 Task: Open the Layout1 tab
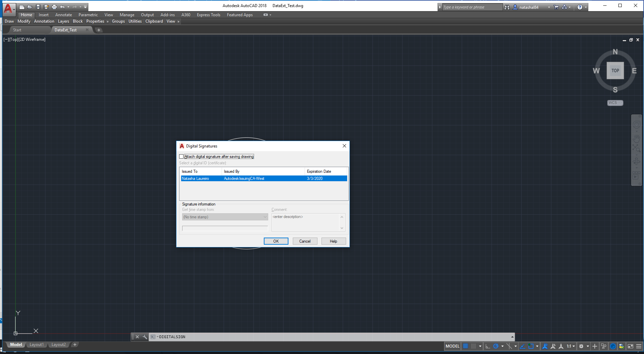tap(36, 345)
